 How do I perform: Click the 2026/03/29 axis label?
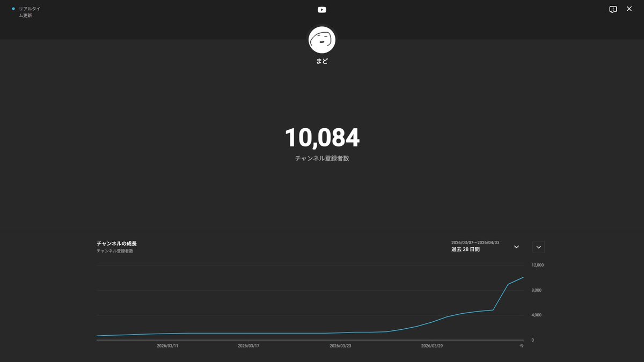point(432,346)
